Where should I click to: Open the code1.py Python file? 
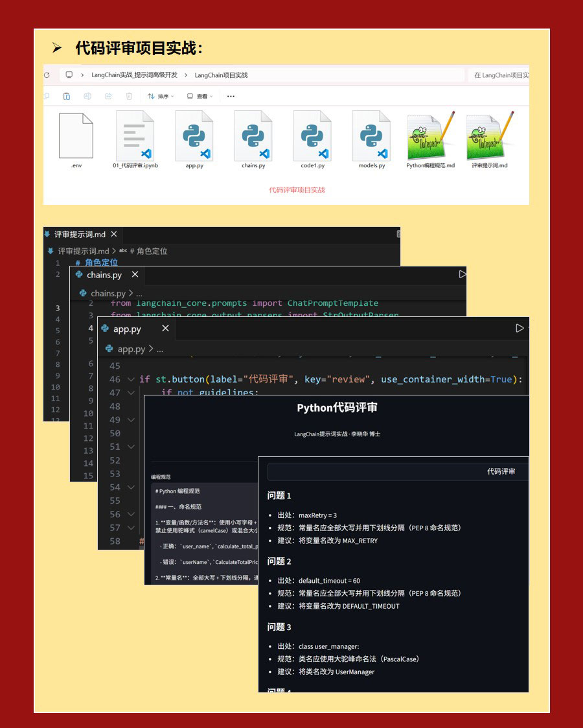tap(312, 136)
